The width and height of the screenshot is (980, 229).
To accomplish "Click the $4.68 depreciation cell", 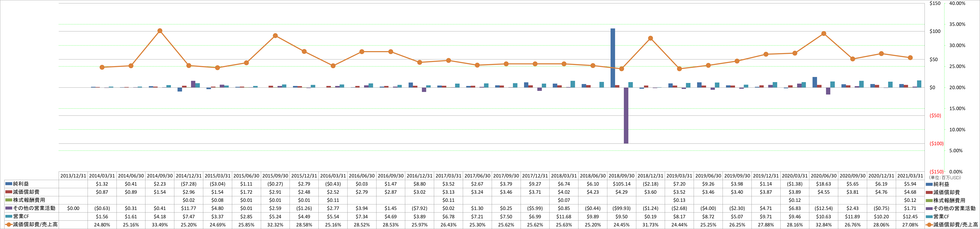I will pos(910,192).
